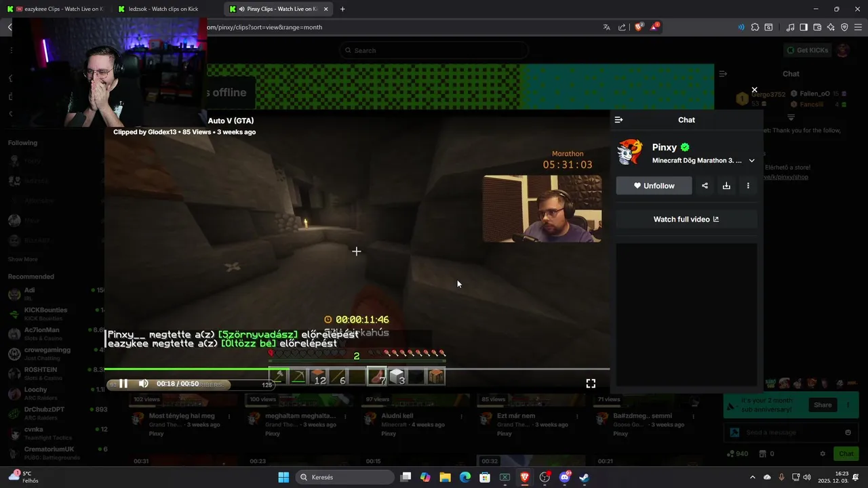
Task: Click the Kick search field
Action: click(x=434, y=50)
